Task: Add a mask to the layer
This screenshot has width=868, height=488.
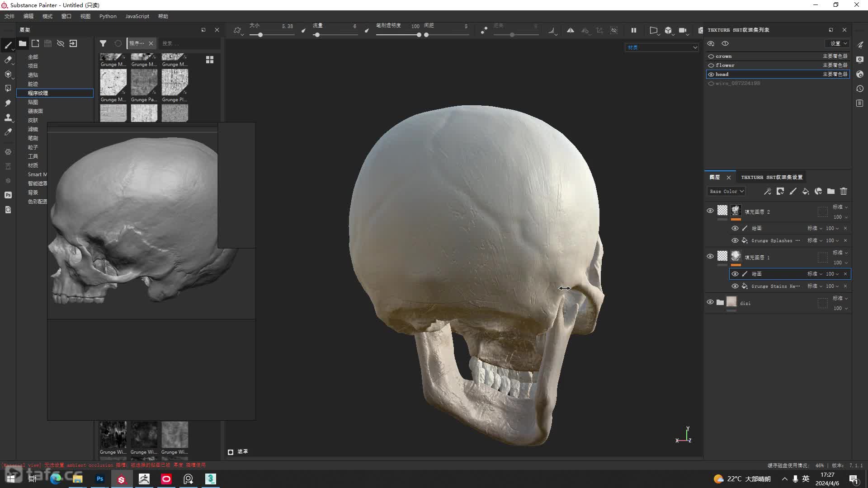Action: 780,192
